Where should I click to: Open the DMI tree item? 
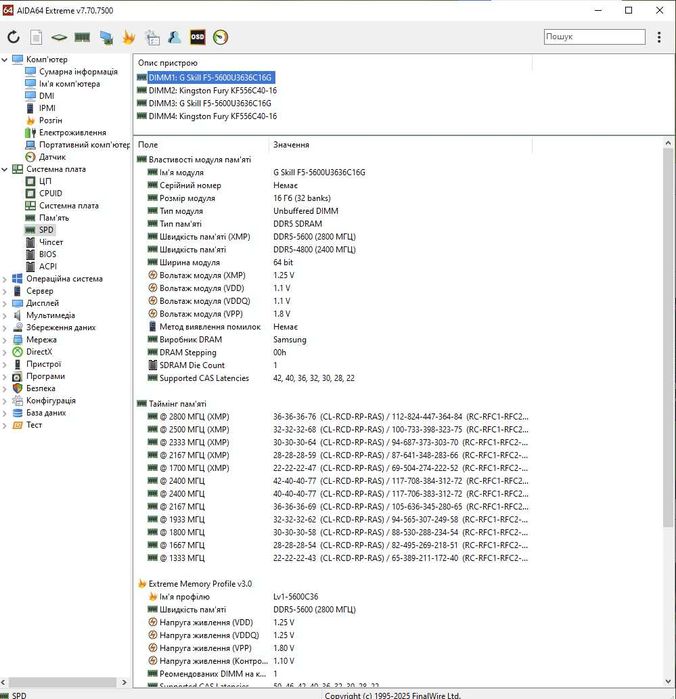pyautogui.click(x=47, y=96)
